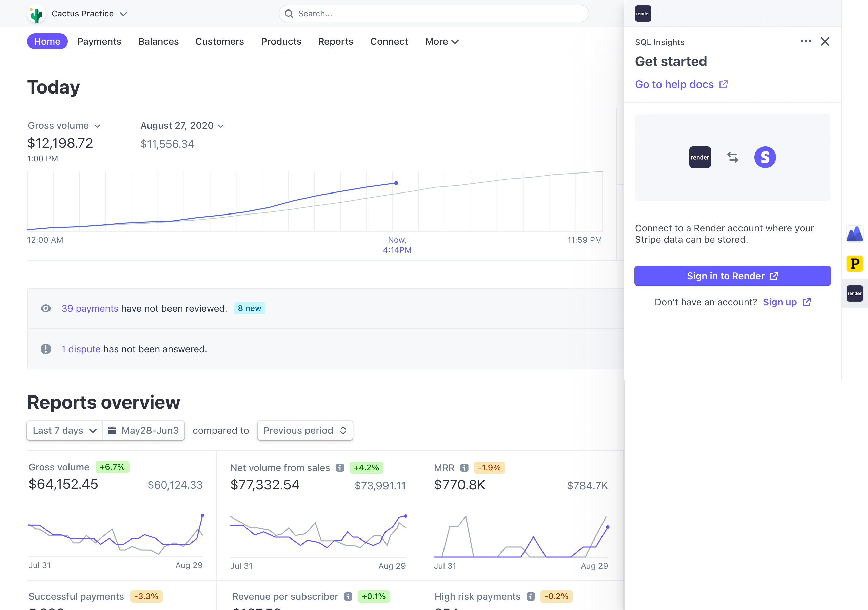The width and height of the screenshot is (868, 610).
Task: Click the Net volume +4.2% badge
Action: click(366, 468)
